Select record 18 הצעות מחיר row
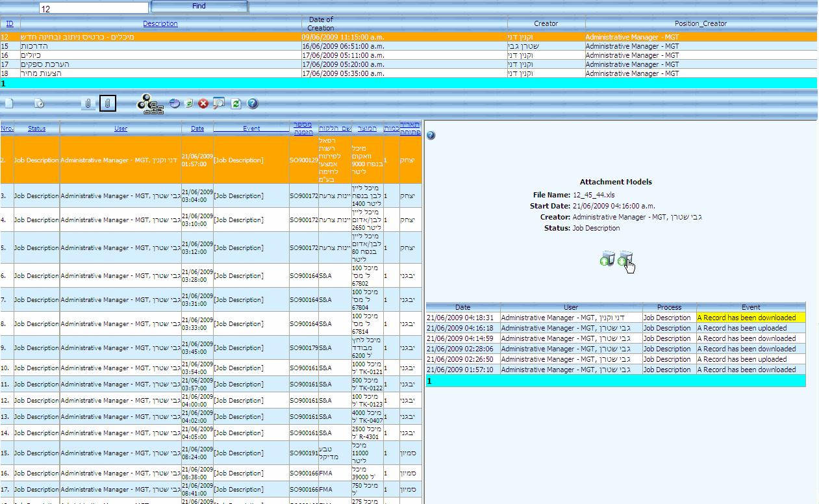This screenshot has height=504, width=819. [409, 73]
